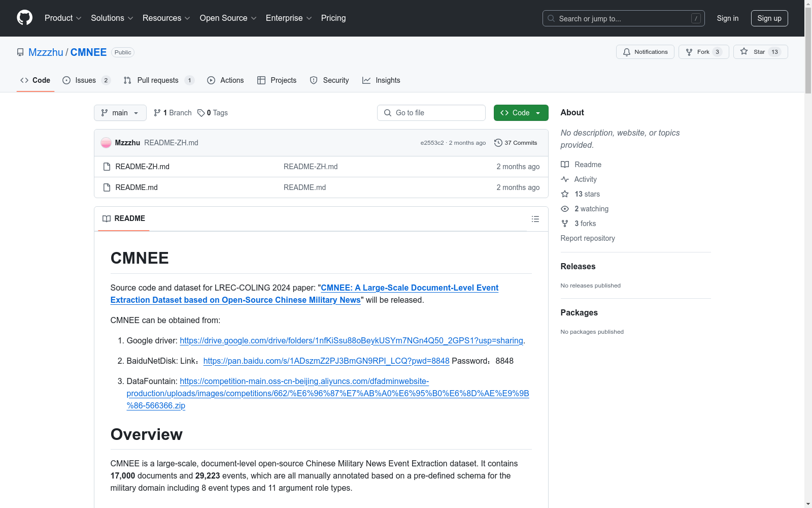Open the Projects tab
The image size is (812, 508).
(277, 80)
